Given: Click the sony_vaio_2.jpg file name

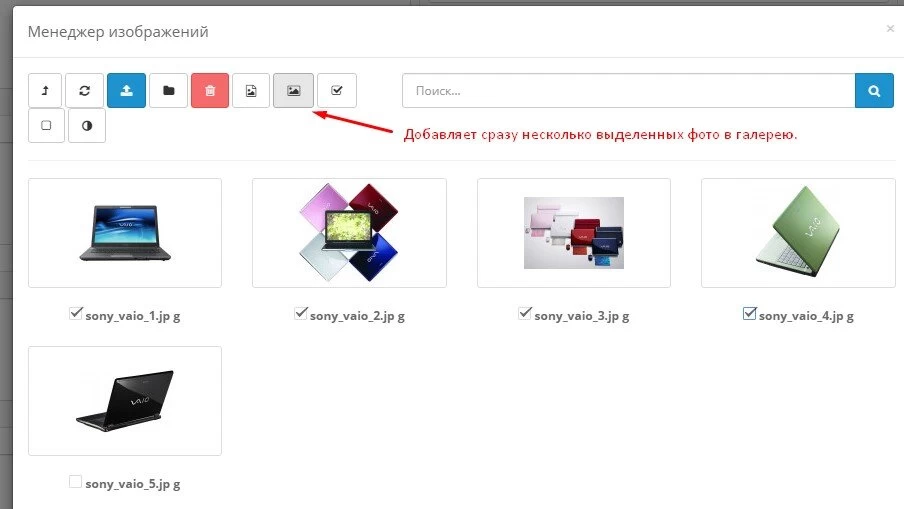Looking at the screenshot, I should [x=357, y=316].
